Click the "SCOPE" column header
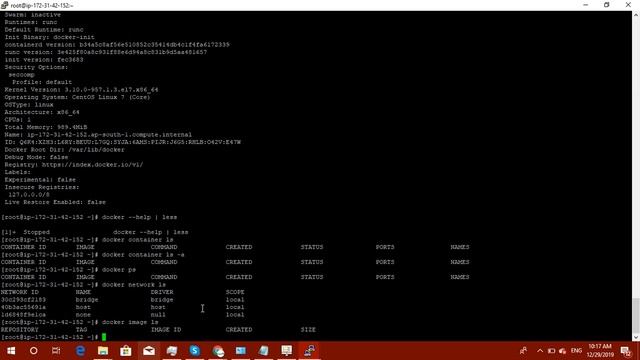Viewport: 640px width, 360px height. click(235, 292)
